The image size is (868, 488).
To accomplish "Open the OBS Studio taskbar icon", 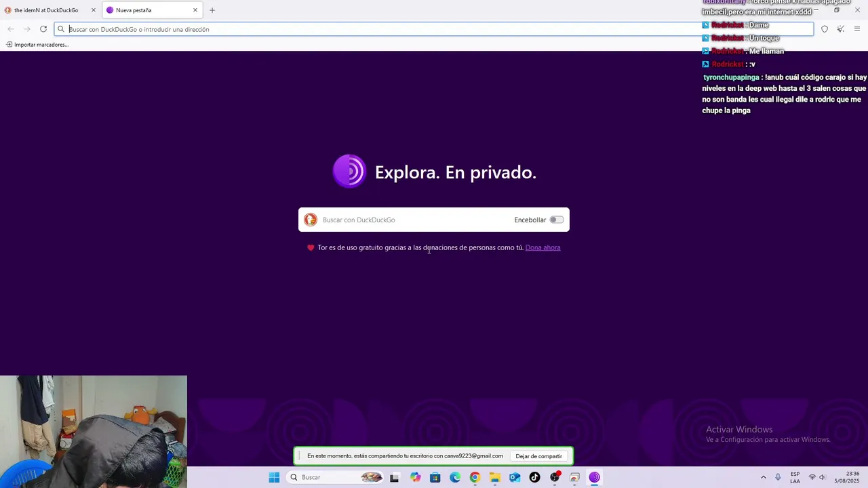I will (x=555, y=477).
